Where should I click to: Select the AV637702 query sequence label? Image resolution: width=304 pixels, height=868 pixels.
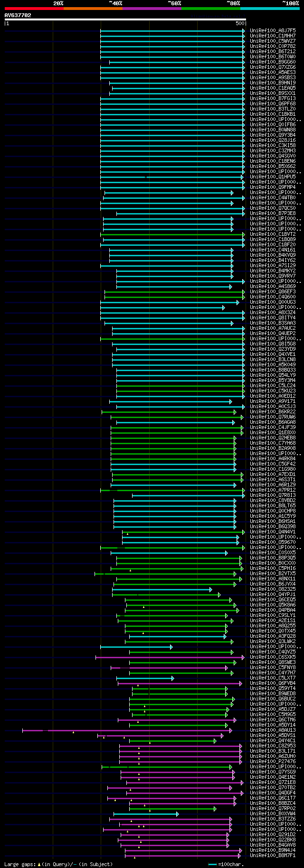(18, 15)
